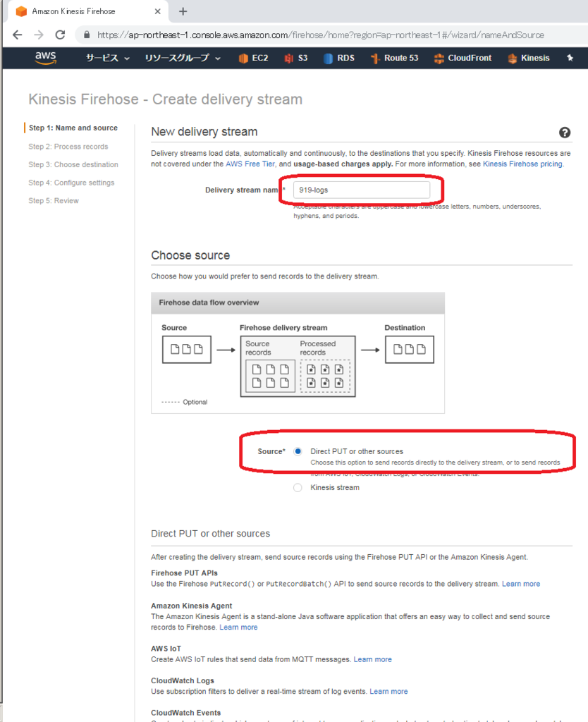Click the Choose source heading
This screenshot has height=722, width=588.
(190, 255)
